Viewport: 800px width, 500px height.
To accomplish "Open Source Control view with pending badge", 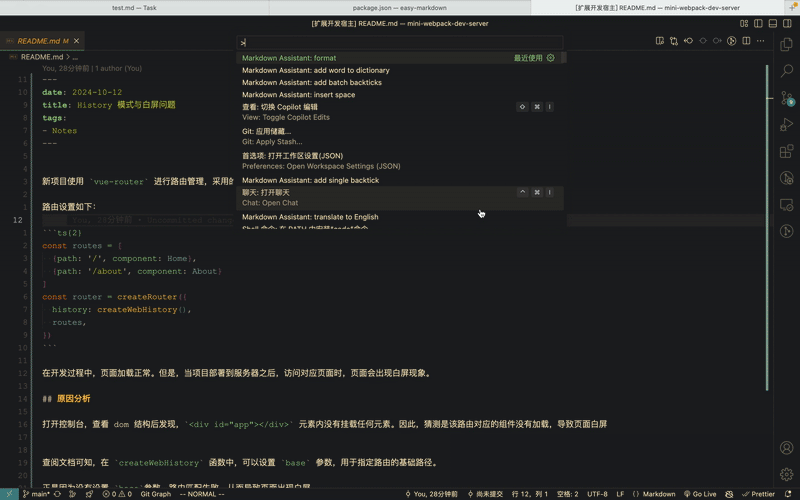I will [x=787, y=97].
